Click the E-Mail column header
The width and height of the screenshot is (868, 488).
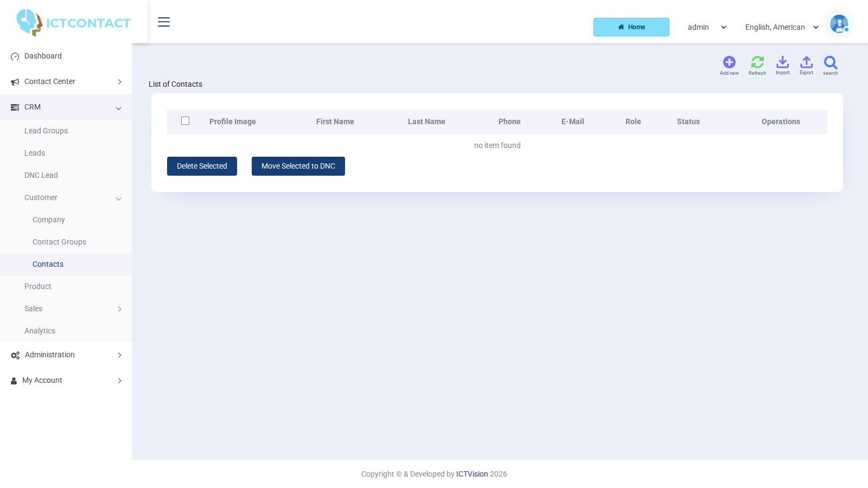pyautogui.click(x=573, y=121)
